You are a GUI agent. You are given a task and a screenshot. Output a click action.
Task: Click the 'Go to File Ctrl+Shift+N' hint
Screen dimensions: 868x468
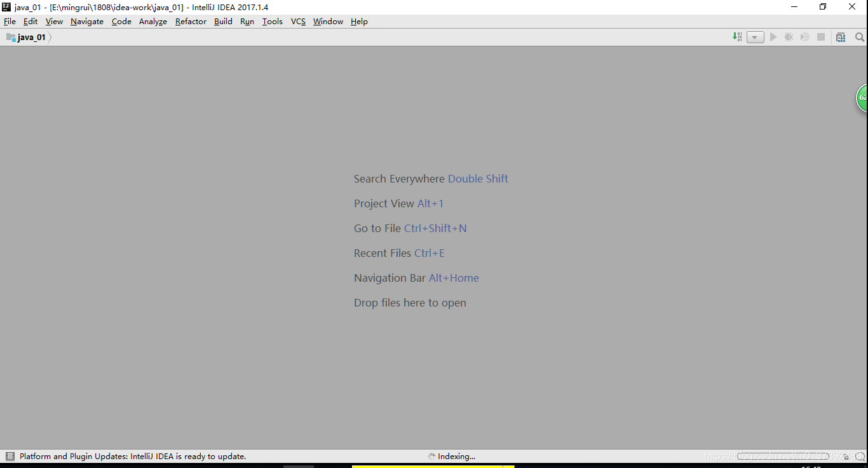point(410,228)
